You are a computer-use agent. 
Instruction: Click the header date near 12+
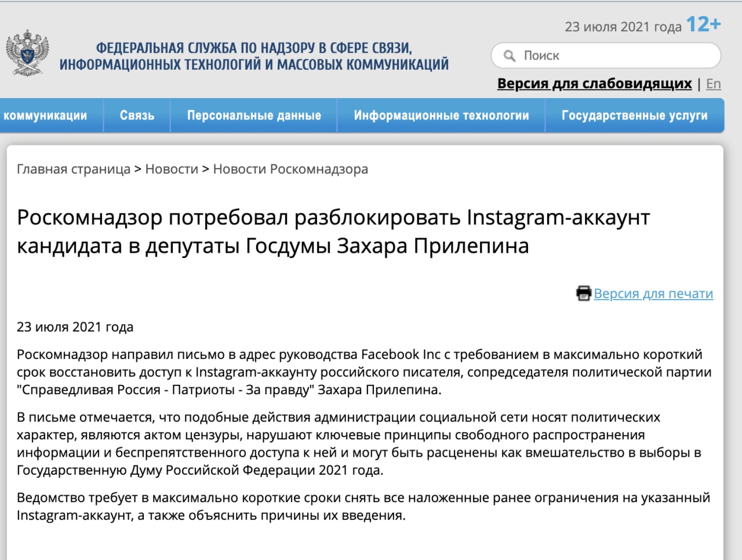623,27
